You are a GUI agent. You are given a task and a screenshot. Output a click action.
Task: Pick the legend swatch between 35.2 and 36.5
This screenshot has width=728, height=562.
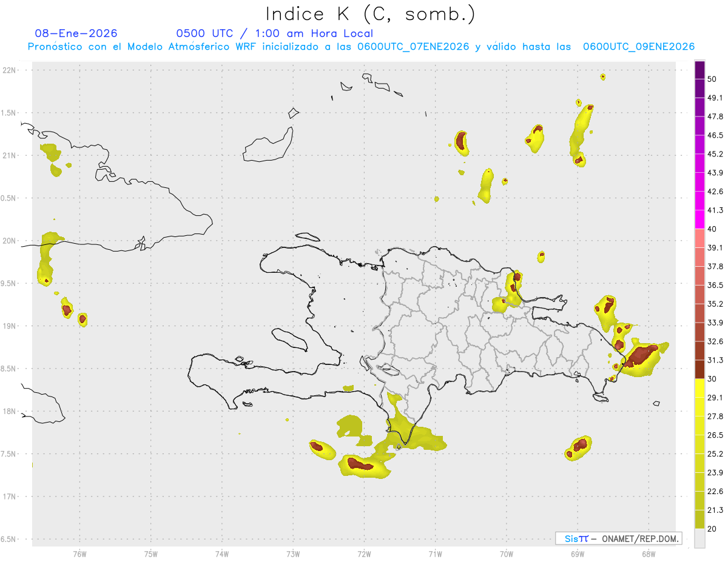(x=700, y=294)
